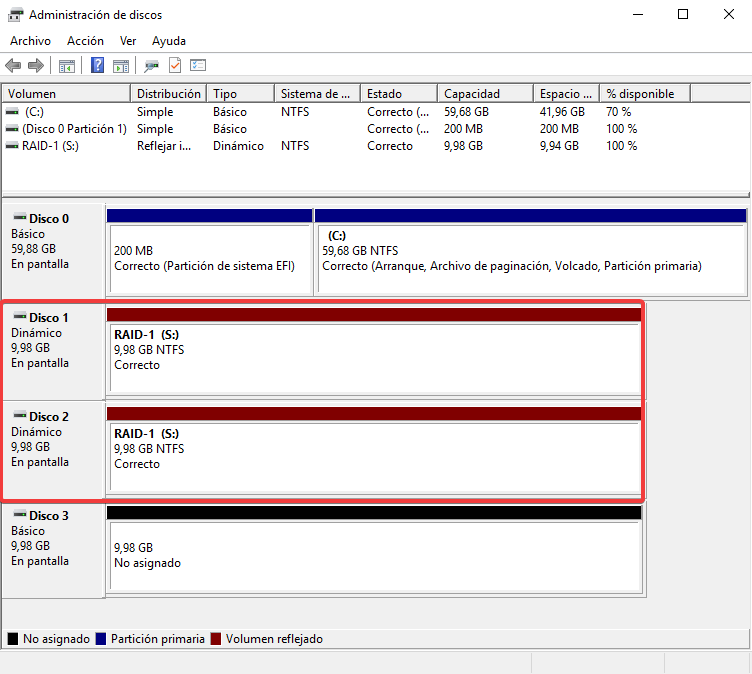Click the checkmark page toolbar icon

click(175, 66)
